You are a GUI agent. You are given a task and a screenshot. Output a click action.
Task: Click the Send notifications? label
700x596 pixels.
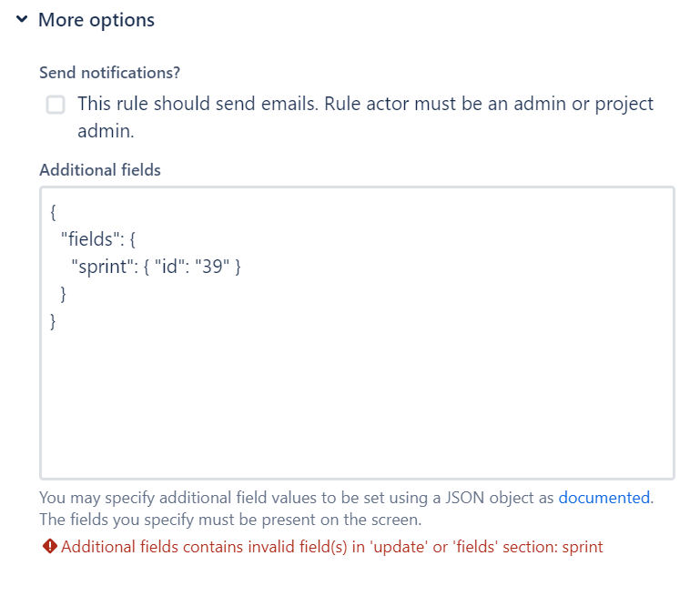(x=110, y=73)
